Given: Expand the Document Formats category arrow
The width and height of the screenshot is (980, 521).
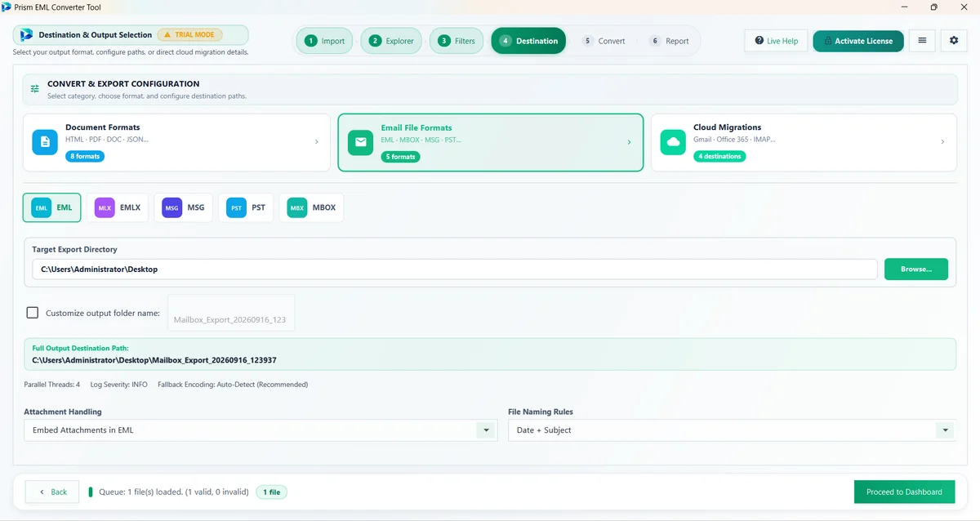Looking at the screenshot, I should point(317,142).
